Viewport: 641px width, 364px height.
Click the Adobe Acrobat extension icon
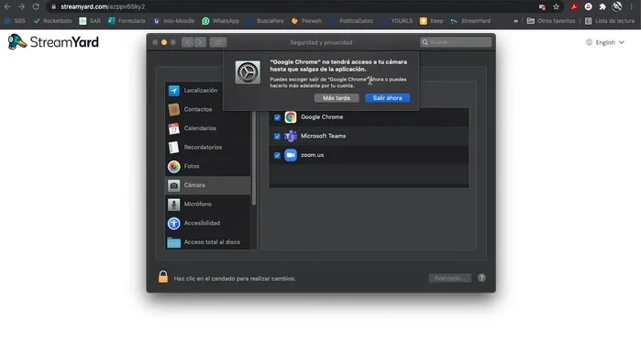pyautogui.click(x=574, y=6)
